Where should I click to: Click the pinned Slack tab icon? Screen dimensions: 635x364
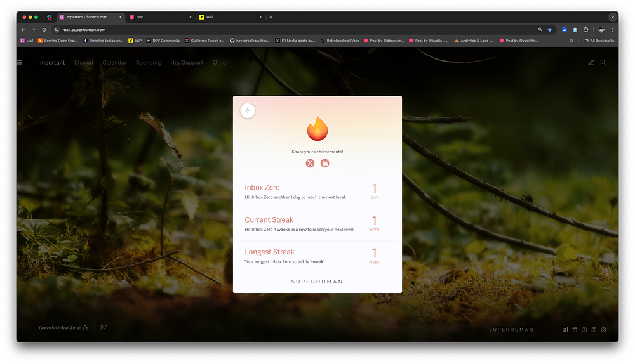click(x=49, y=17)
